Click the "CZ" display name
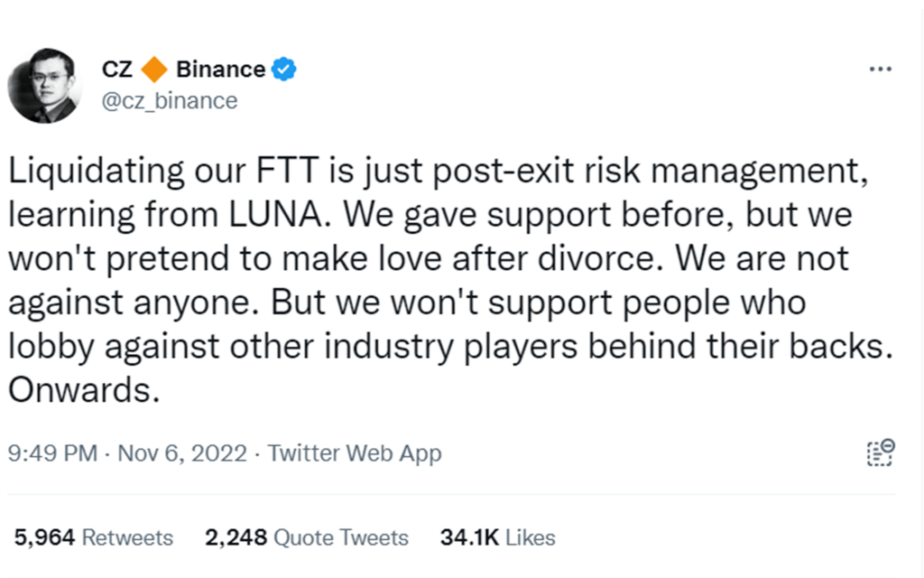 pos(117,70)
